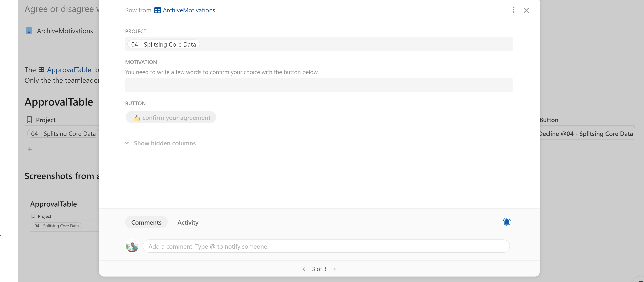Screen dimensions: 644x282
Task: Click the Project column bookmark icon
Action: pos(29,120)
